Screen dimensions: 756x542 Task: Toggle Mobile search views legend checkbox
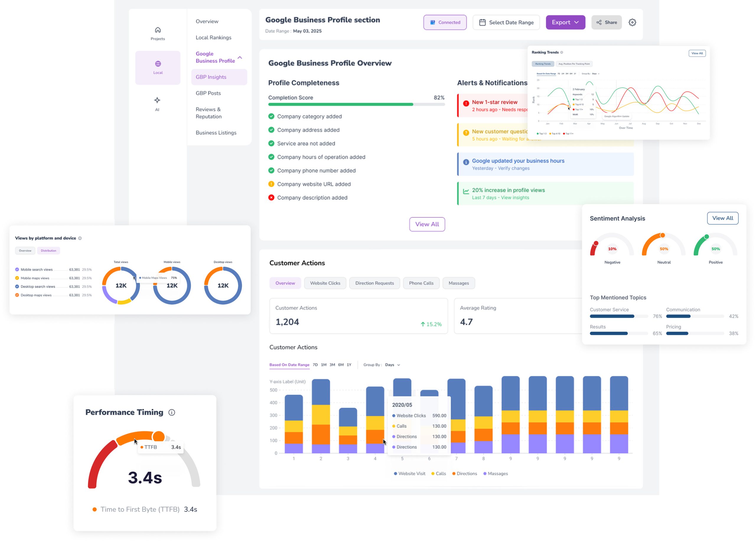pyautogui.click(x=17, y=269)
